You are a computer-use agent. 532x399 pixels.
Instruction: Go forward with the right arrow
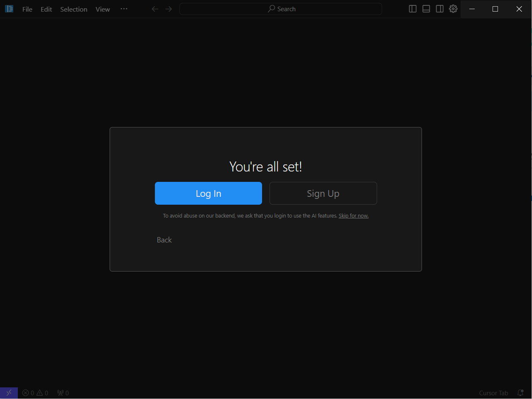point(169,9)
